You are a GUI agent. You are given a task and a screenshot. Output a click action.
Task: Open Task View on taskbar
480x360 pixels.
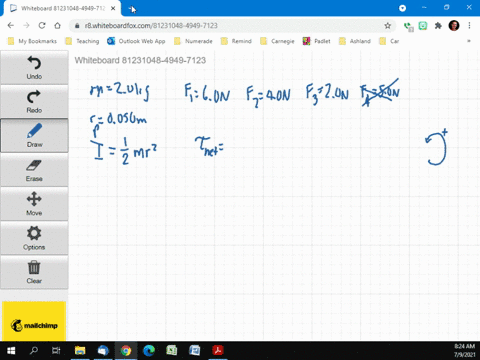point(56,351)
